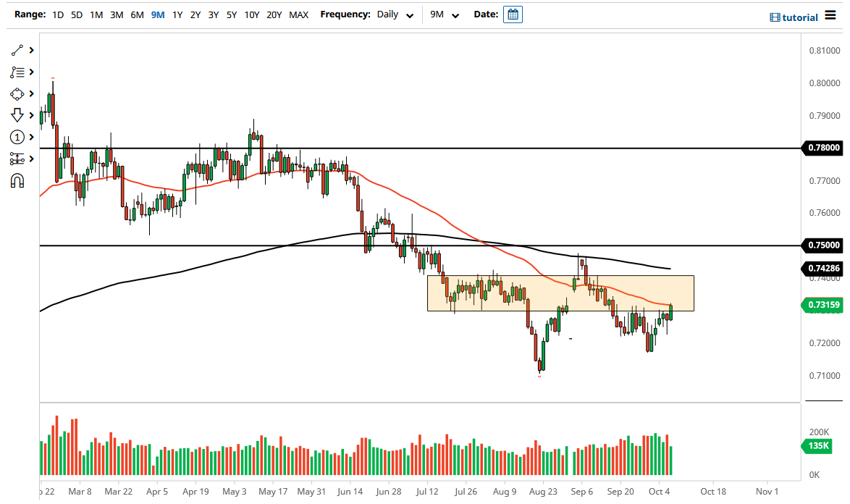Click the 0.78000 resistance price label

coord(824,148)
